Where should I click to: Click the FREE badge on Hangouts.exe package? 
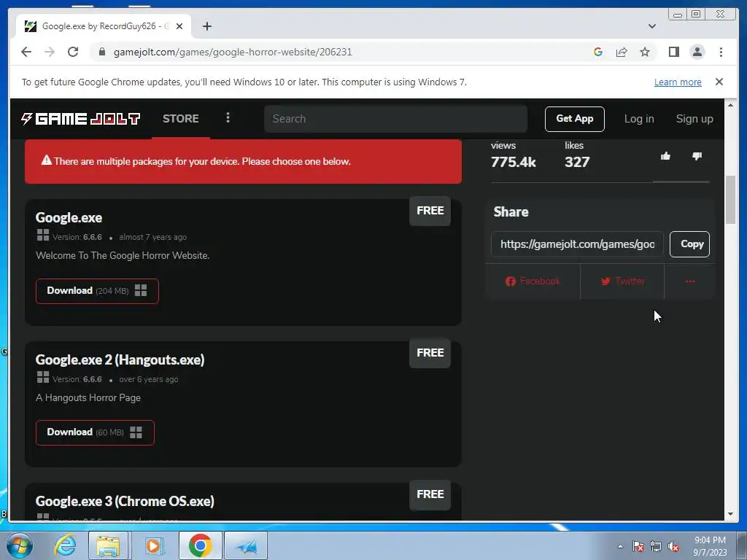point(430,353)
